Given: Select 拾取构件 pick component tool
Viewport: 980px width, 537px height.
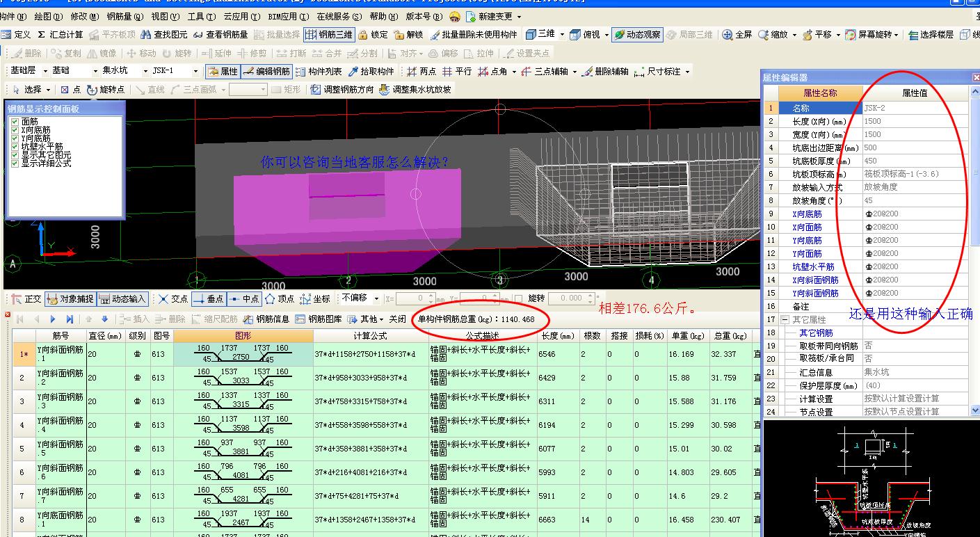Looking at the screenshot, I should (x=371, y=71).
